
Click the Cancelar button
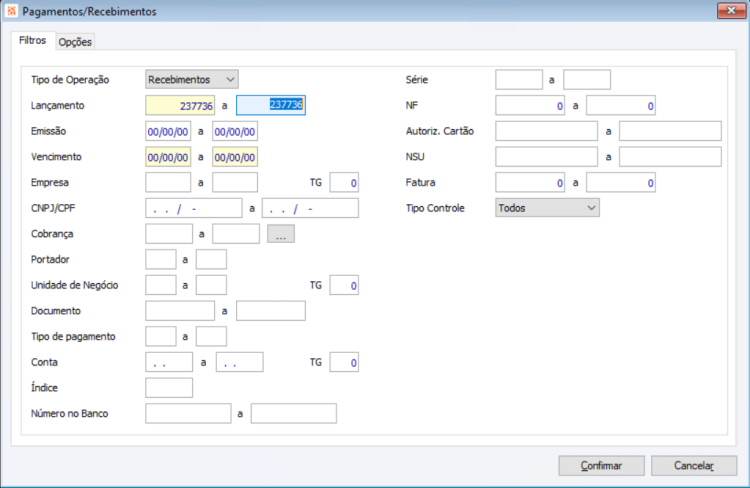(694, 466)
